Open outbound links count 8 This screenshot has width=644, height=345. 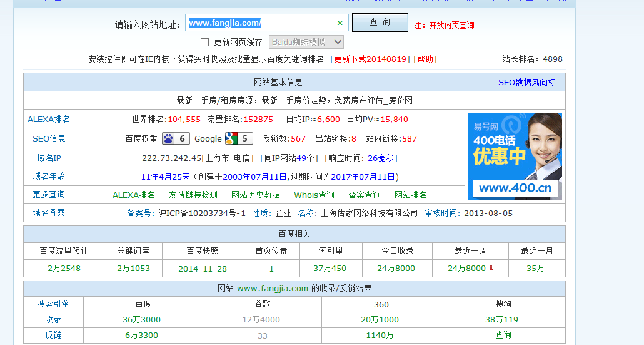click(354, 138)
